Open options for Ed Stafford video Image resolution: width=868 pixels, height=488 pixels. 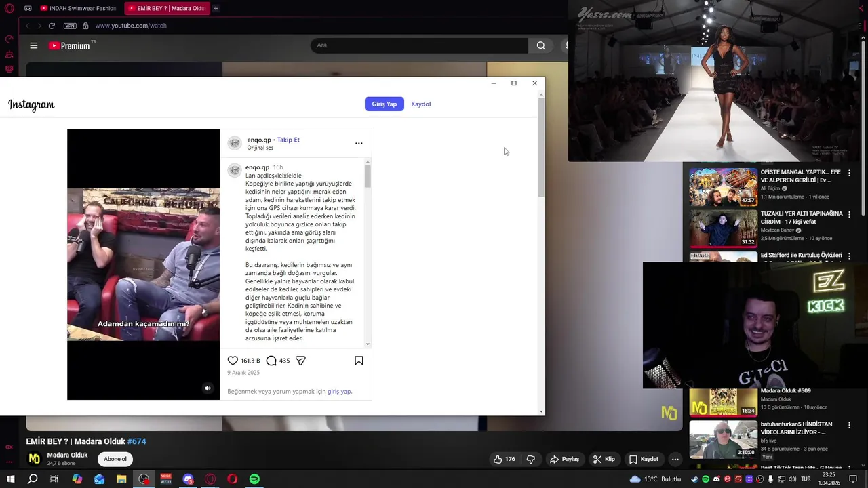pyautogui.click(x=849, y=256)
